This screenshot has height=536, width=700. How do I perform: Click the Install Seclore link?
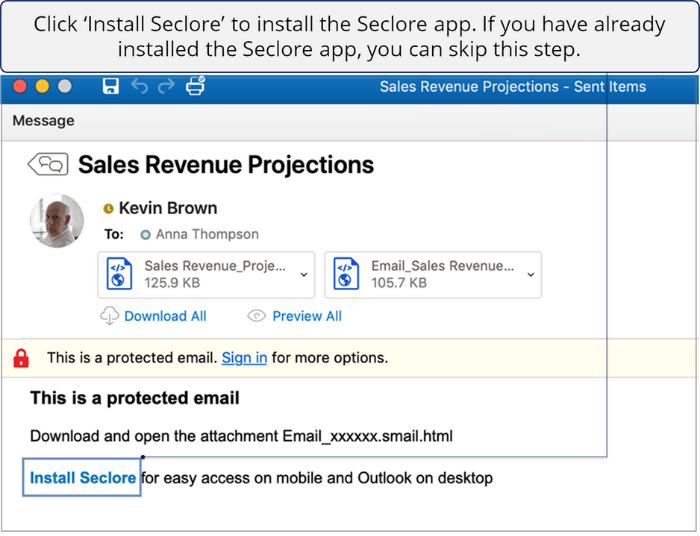coord(83,478)
